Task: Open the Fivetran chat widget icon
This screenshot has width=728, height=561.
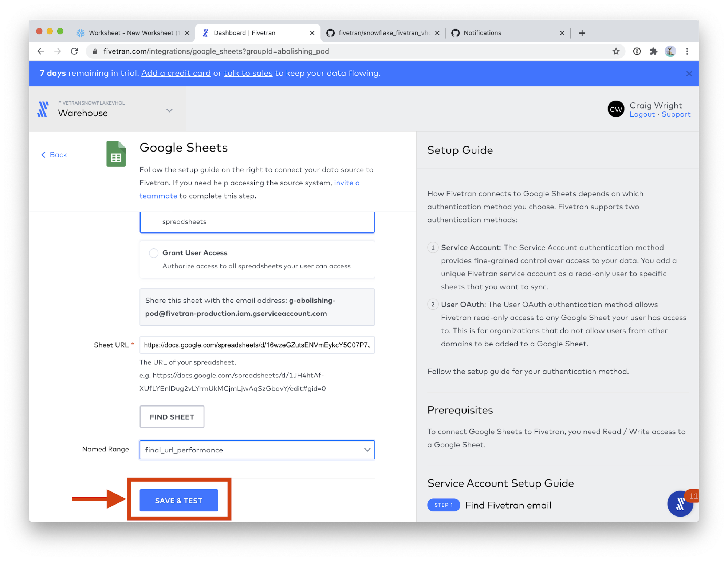Action: tap(680, 504)
